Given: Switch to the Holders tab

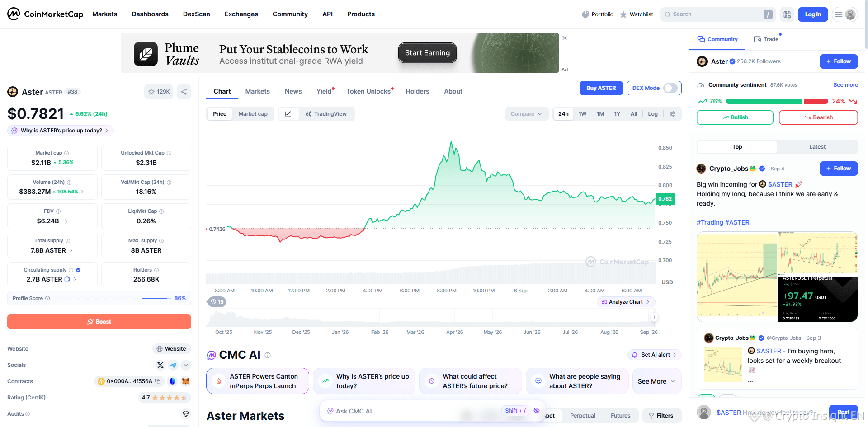Looking at the screenshot, I should point(417,91).
